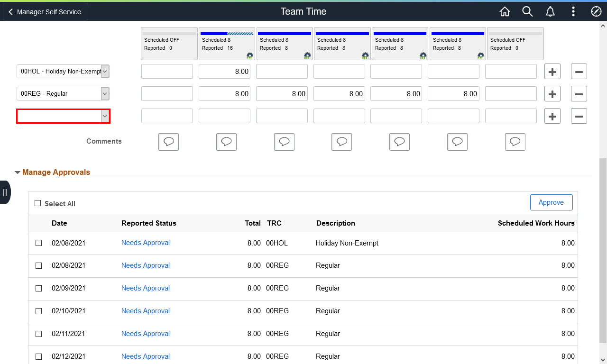Select the Scheduled 8 Reported 16 card
The height and width of the screenshot is (364, 607).
click(x=227, y=44)
